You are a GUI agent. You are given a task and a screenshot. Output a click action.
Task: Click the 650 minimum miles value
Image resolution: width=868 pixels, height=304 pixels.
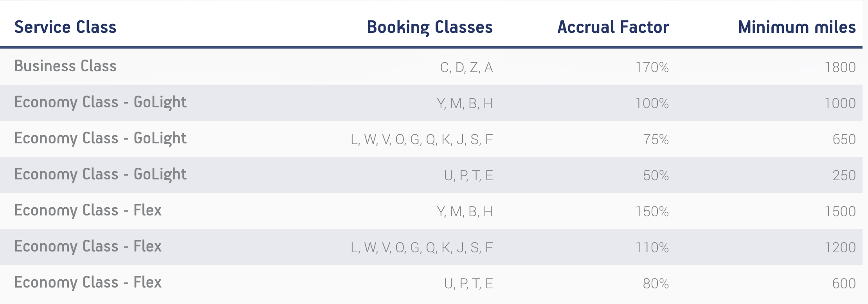(844, 139)
